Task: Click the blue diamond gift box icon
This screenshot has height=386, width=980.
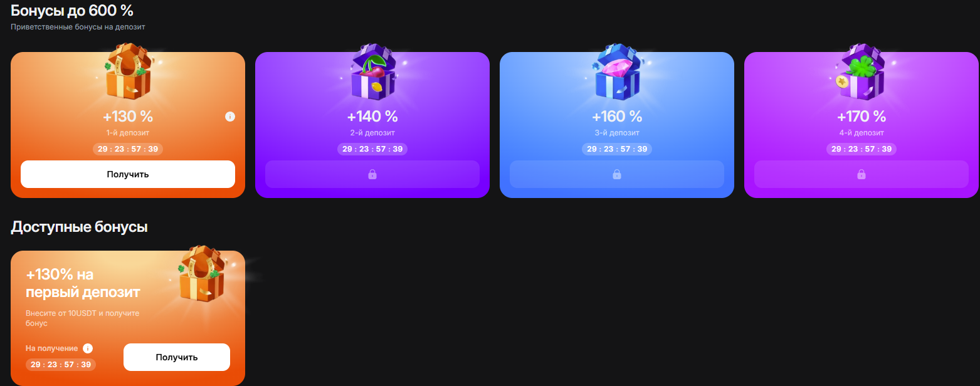Action: point(617,72)
